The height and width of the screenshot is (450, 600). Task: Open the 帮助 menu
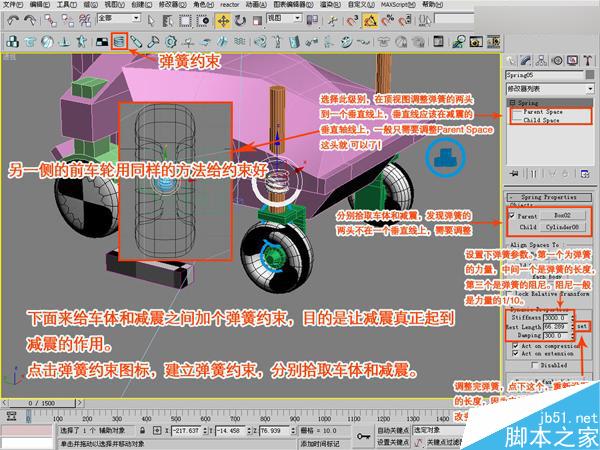click(x=432, y=5)
